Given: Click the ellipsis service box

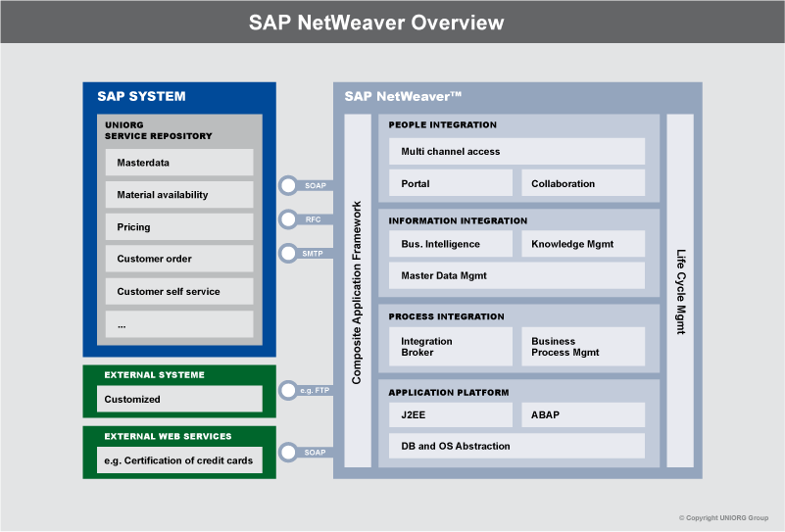Looking at the screenshot, I should click(179, 324).
